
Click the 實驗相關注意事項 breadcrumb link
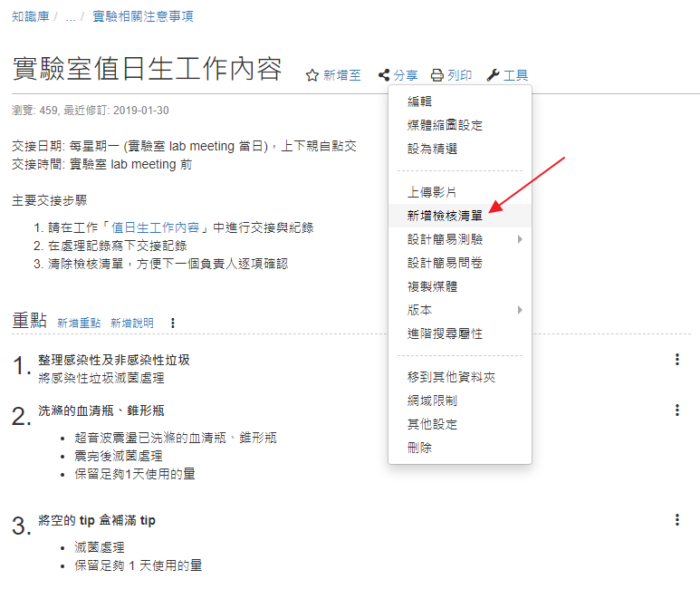142,16
